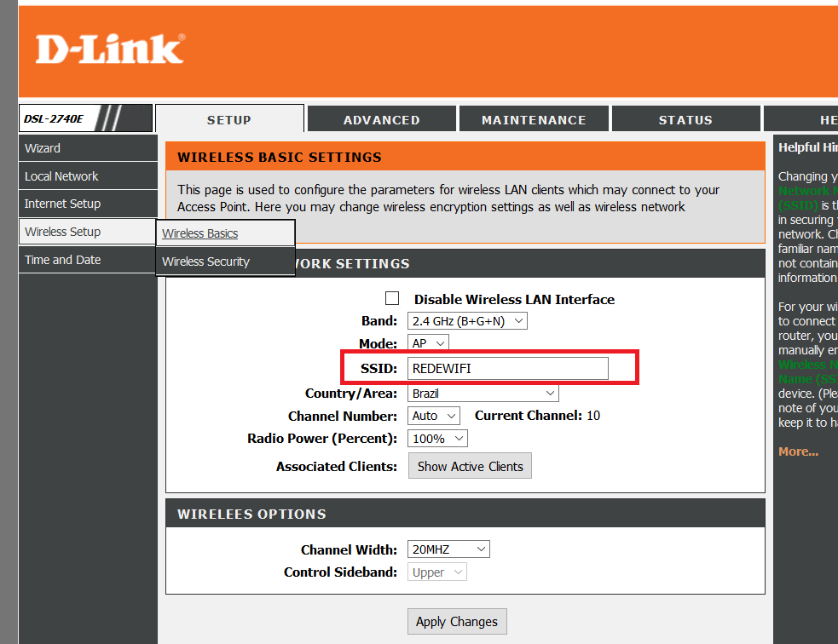This screenshot has height=644, width=838.
Task: Toggle Disable Wireless LAN Interface checkbox
Action: (x=392, y=298)
